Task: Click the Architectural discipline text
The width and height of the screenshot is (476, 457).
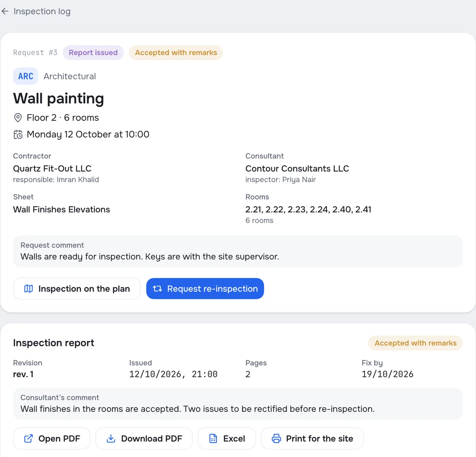Action: pyautogui.click(x=70, y=76)
